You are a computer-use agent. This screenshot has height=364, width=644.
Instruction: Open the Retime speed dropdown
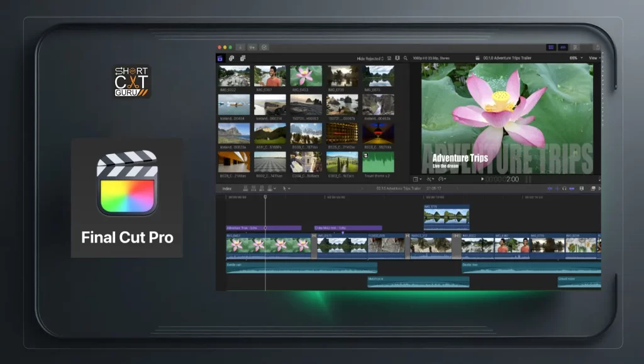(442, 179)
